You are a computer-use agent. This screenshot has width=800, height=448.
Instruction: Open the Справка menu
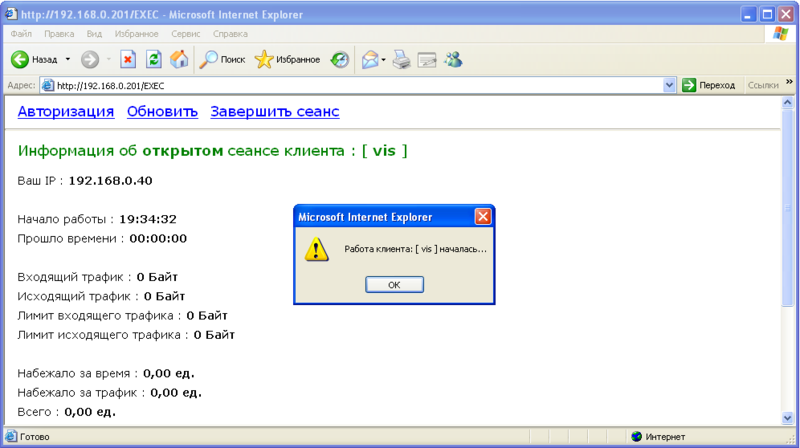pos(230,34)
